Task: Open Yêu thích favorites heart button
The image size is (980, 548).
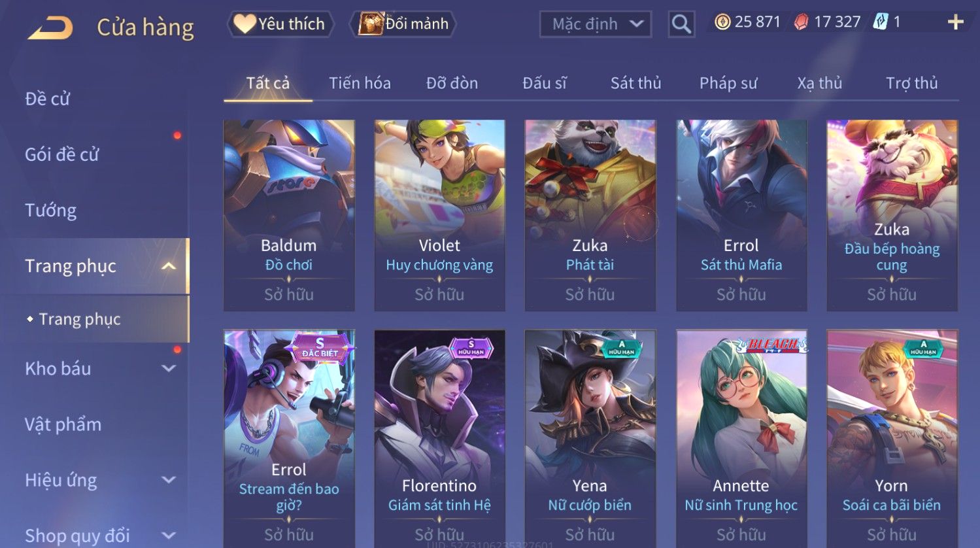Action: (x=280, y=24)
